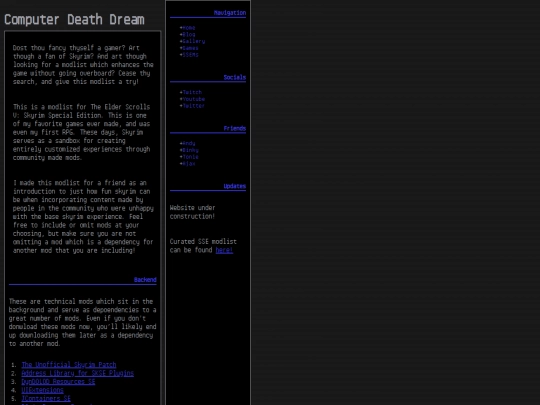Visit friend Andy's link

tap(189, 143)
